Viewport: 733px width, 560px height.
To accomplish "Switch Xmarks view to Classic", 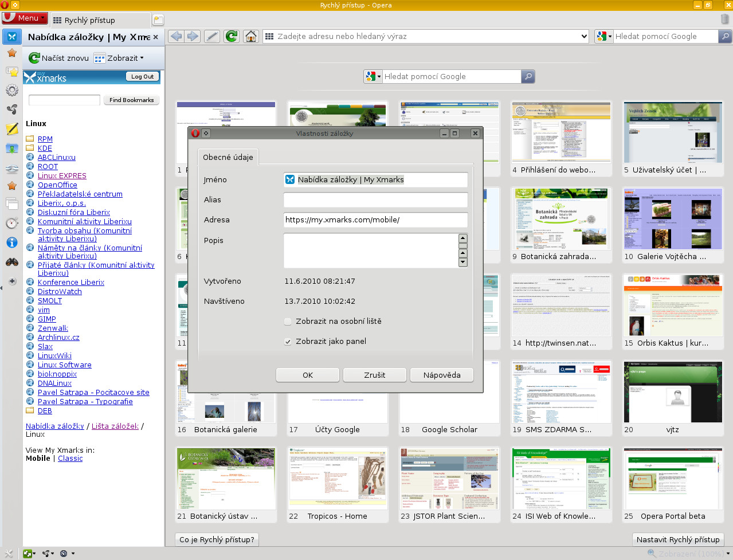I will (70, 459).
